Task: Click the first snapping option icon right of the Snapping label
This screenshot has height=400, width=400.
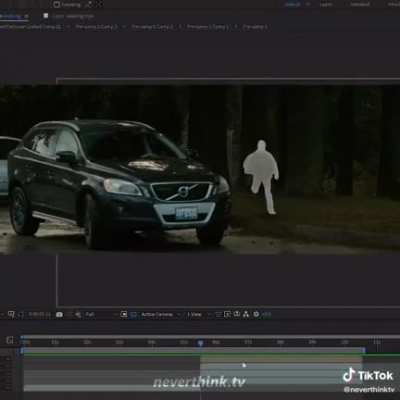Action: coord(89,5)
